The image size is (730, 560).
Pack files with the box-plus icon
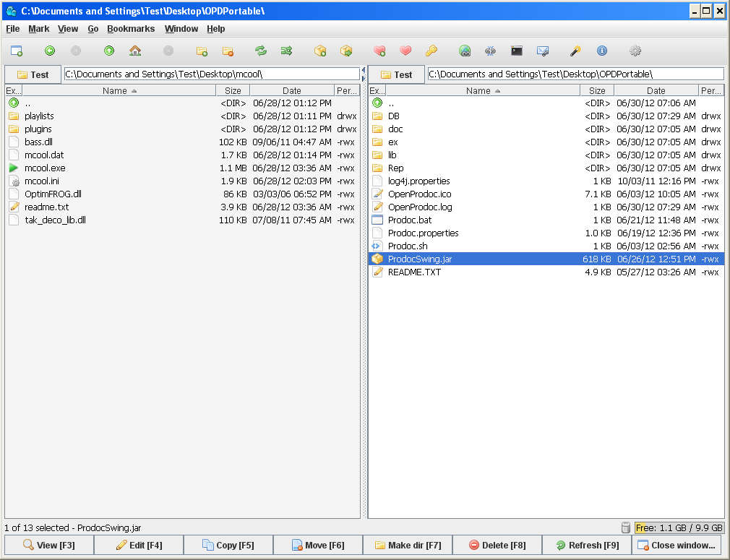point(320,51)
